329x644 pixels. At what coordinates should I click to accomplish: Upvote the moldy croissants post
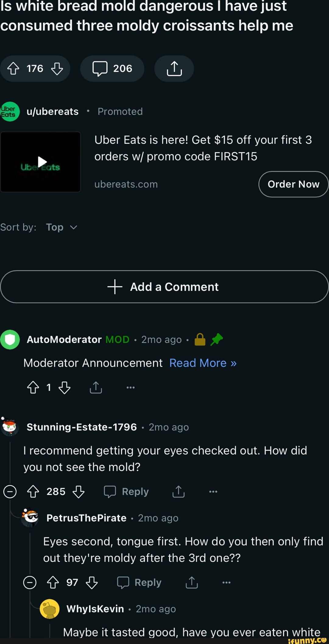[x=13, y=69]
